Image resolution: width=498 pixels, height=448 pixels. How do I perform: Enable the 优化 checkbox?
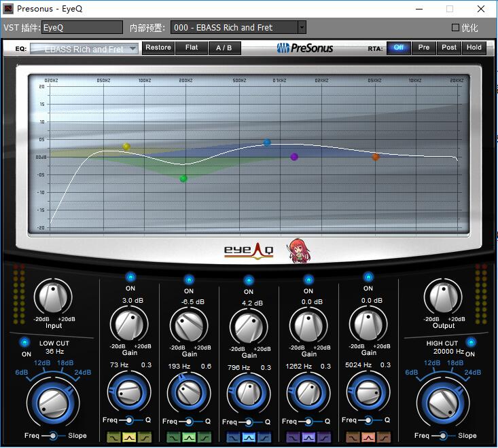point(455,28)
